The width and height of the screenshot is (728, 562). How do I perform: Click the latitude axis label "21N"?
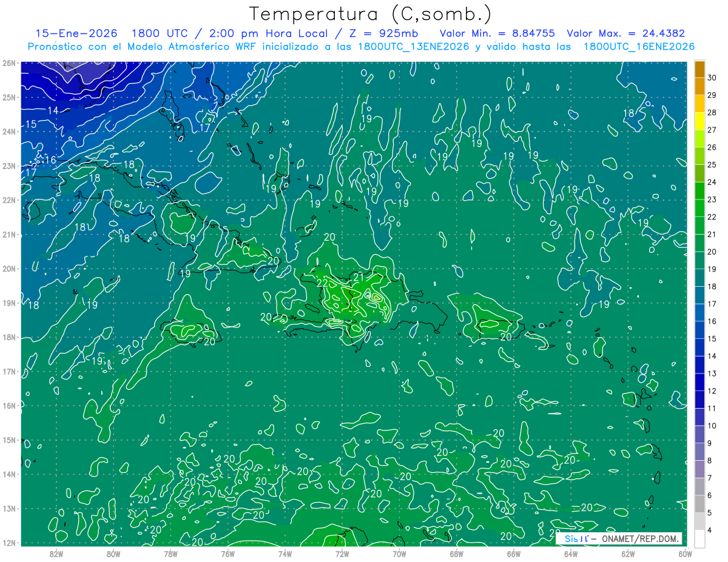(8, 235)
